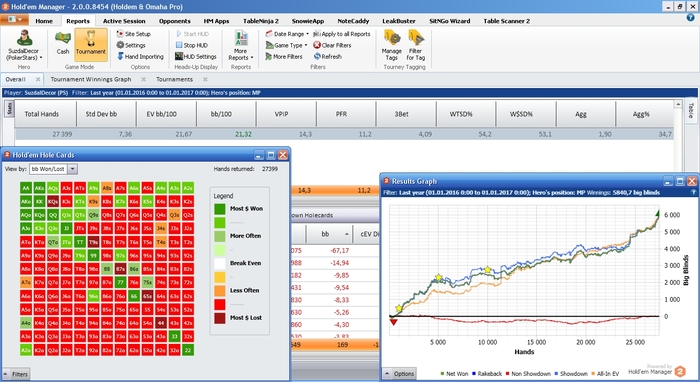Viewport: 700px width, 382px height.
Task: Open View by bb Won/Lost dropdown
Action: (x=72, y=169)
